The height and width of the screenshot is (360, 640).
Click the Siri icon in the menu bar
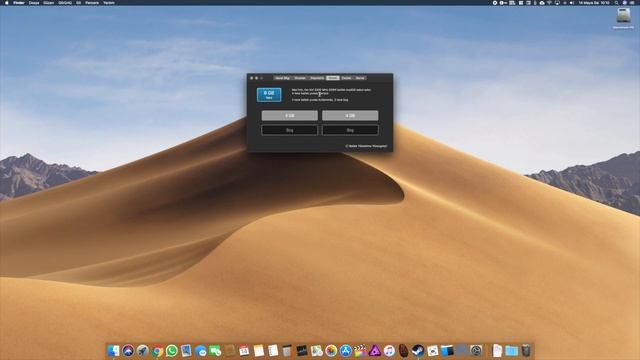click(624, 3)
